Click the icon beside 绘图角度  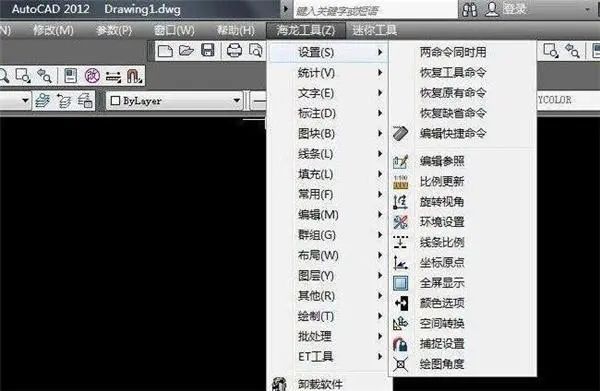click(x=400, y=364)
